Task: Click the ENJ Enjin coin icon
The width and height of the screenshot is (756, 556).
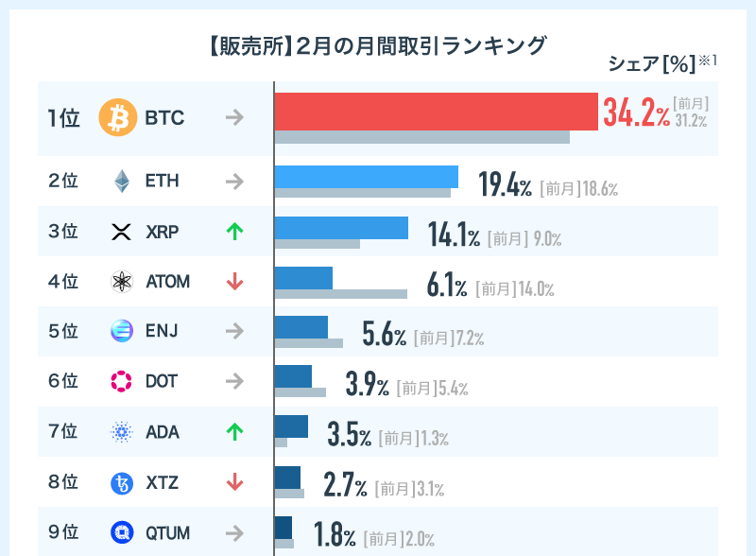Action: tap(121, 331)
